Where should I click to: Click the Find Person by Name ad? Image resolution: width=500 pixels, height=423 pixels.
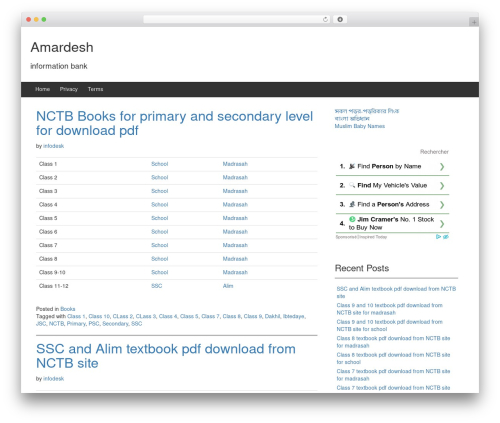pyautogui.click(x=392, y=166)
